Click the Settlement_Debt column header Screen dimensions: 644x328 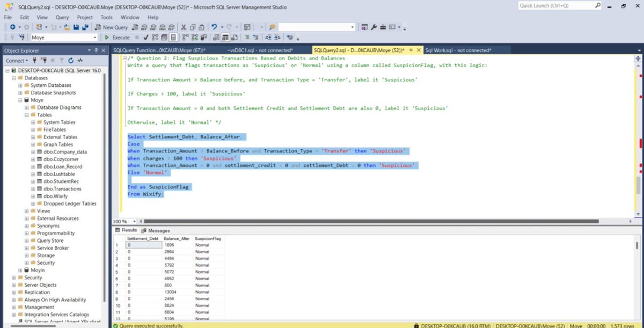click(x=142, y=238)
